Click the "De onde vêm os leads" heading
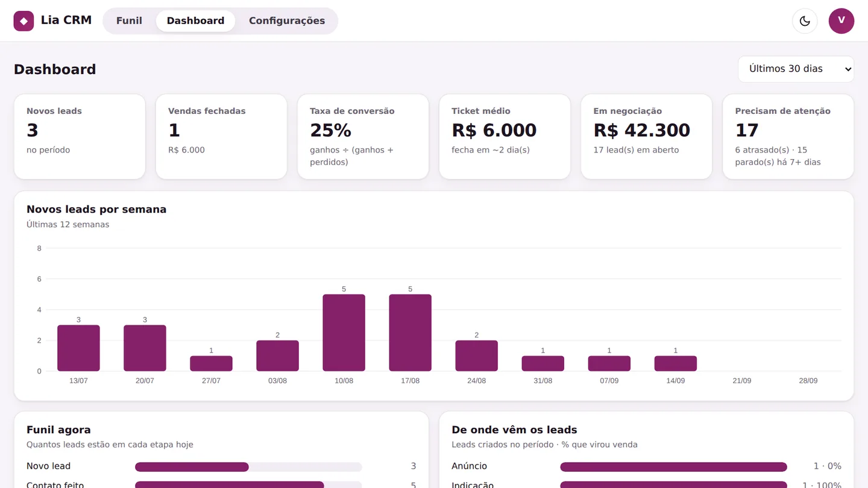The width and height of the screenshot is (868, 488). point(514,430)
